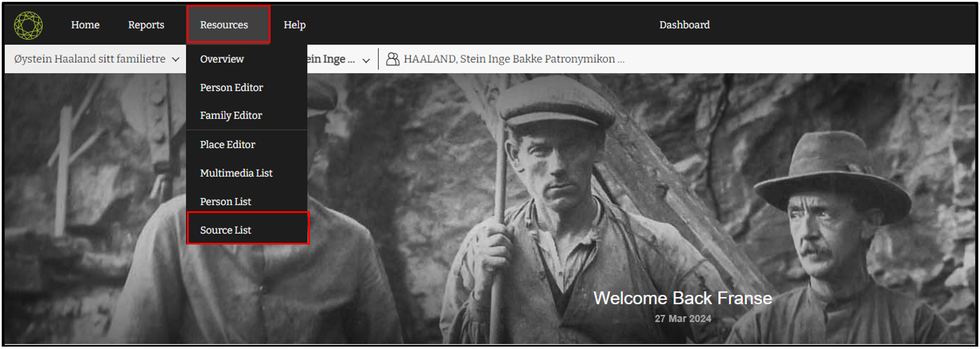Viewport: 980px width, 349px height.
Task: Go to the Dashboard link
Action: click(x=684, y=25)
